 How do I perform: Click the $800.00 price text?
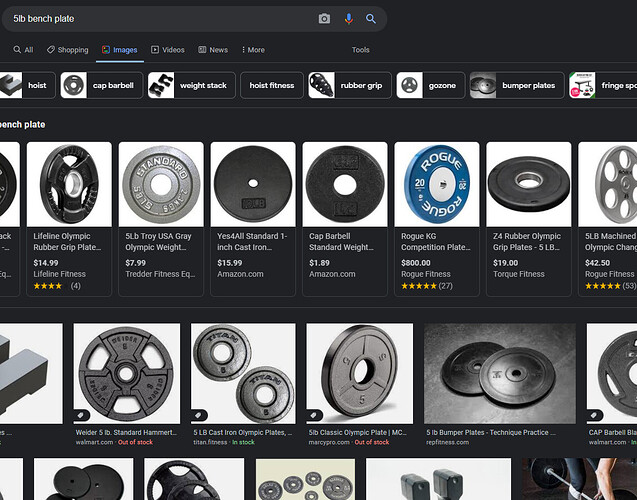416,263
